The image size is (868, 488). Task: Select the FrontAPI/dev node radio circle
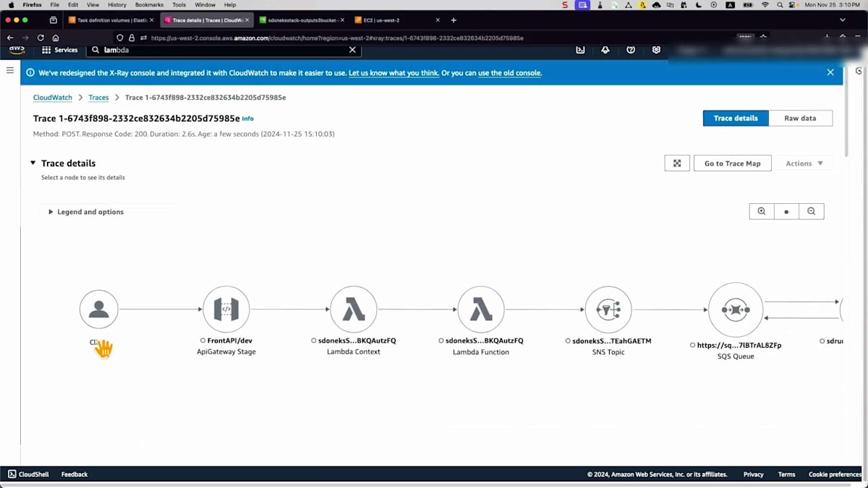(x=203, y=341)
